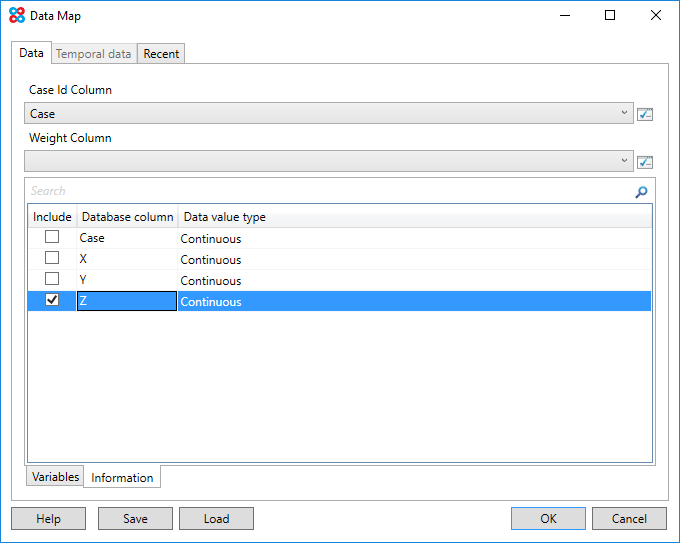
Task: Click the Save button
Action: pyautogui.click(x=135, y=519)
